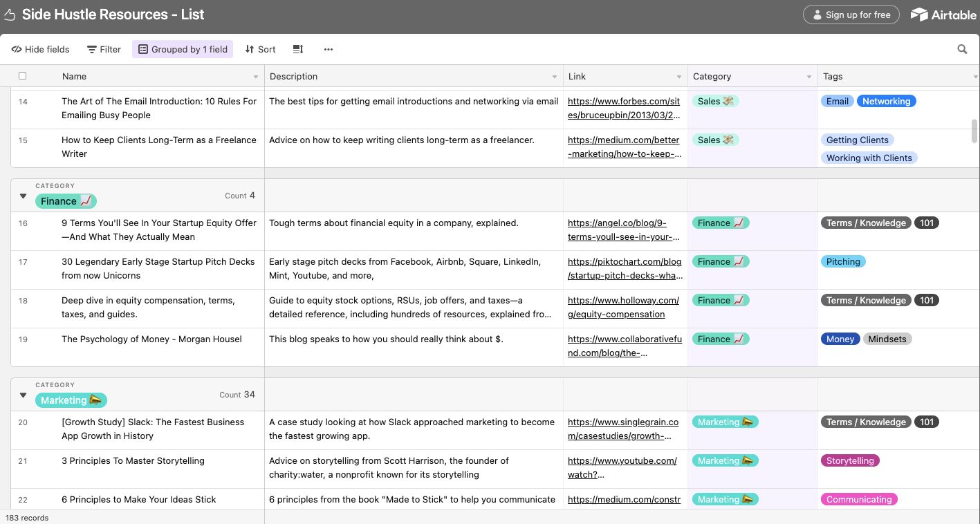Open the Description column dropdown arrow

(555, 77)
